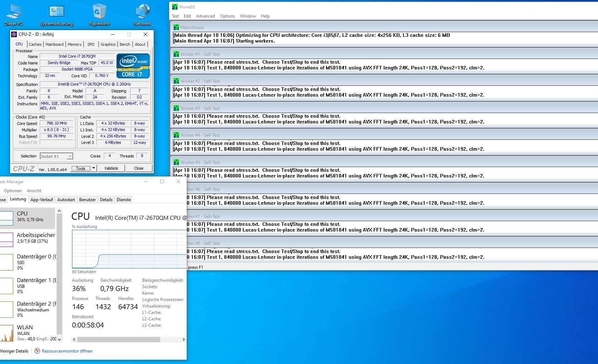Click the Main thread window icon in Prime95
The height and width of the screenshot is (364, 598).
pos(176,27)
